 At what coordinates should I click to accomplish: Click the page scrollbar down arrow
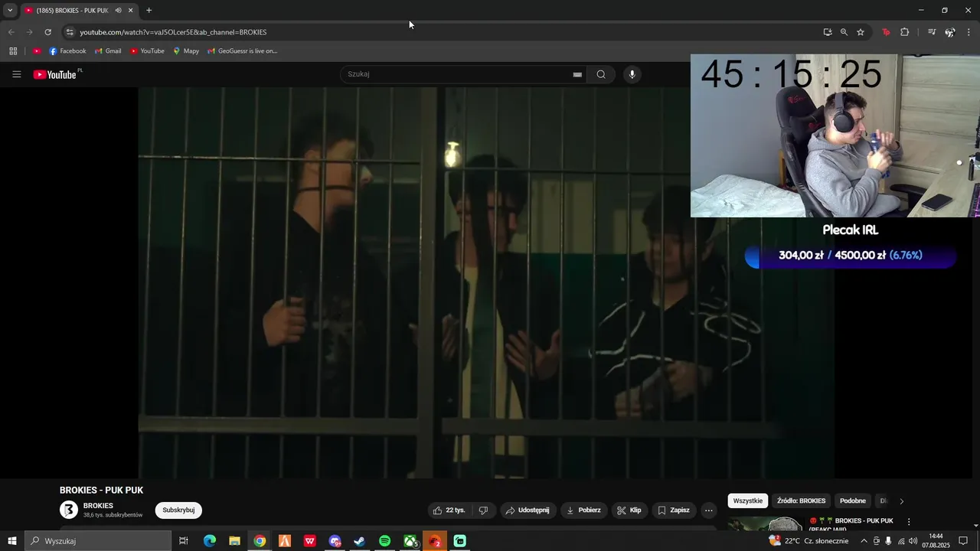[x=975, y=526]
